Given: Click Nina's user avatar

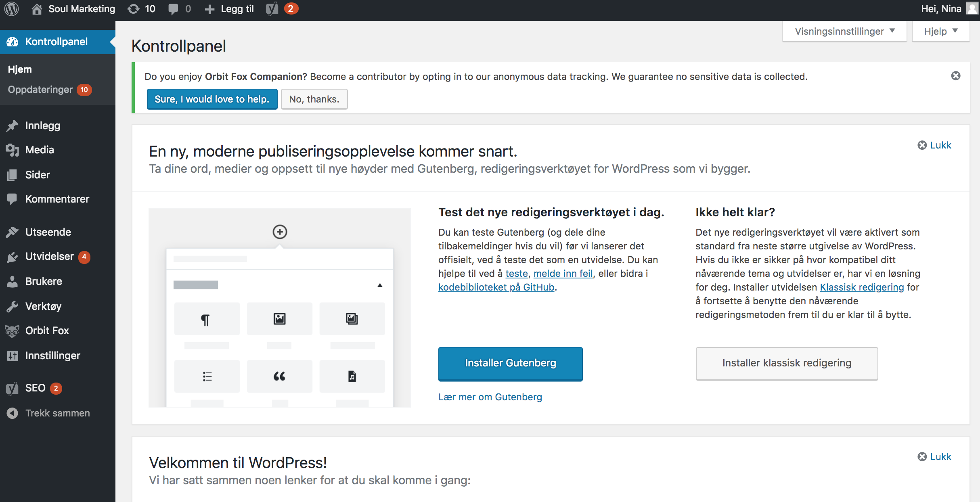Looking at the screenshot, I should tap(973, 9).
